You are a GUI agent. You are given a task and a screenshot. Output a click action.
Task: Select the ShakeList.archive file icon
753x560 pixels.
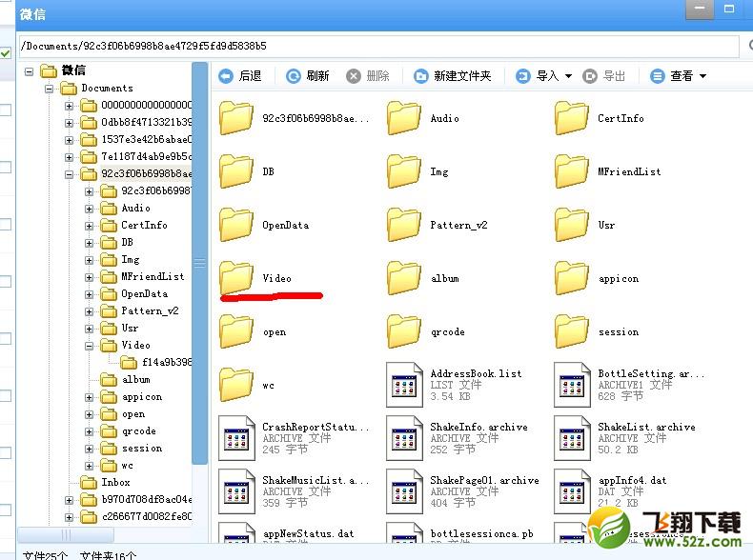tap(572, 438)
